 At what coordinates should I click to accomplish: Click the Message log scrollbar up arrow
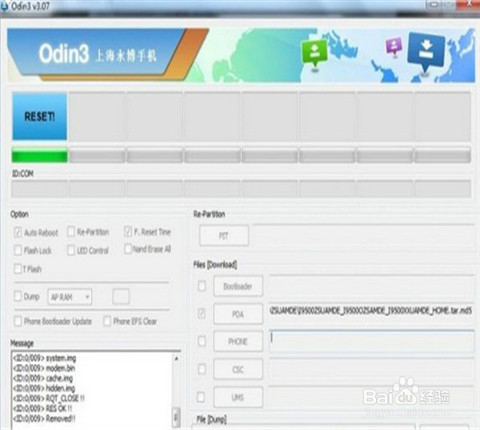[176, 358]
